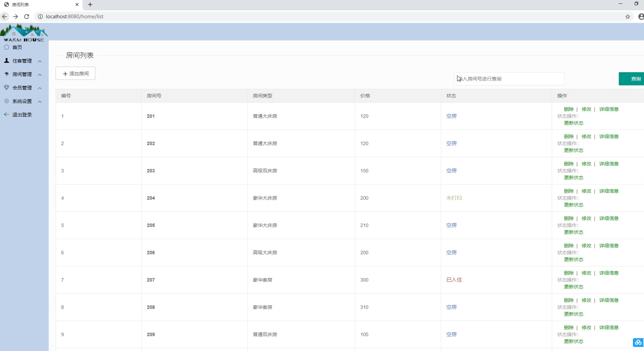Expand the 系统设置 chevron arrow
This screenshot has height=351, width=644.
click(40, 102)
